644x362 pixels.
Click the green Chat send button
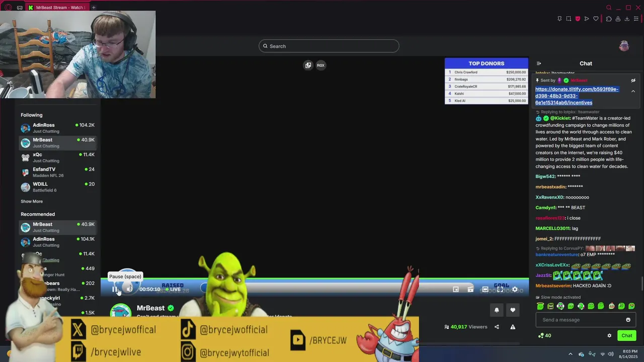point(626,335)
